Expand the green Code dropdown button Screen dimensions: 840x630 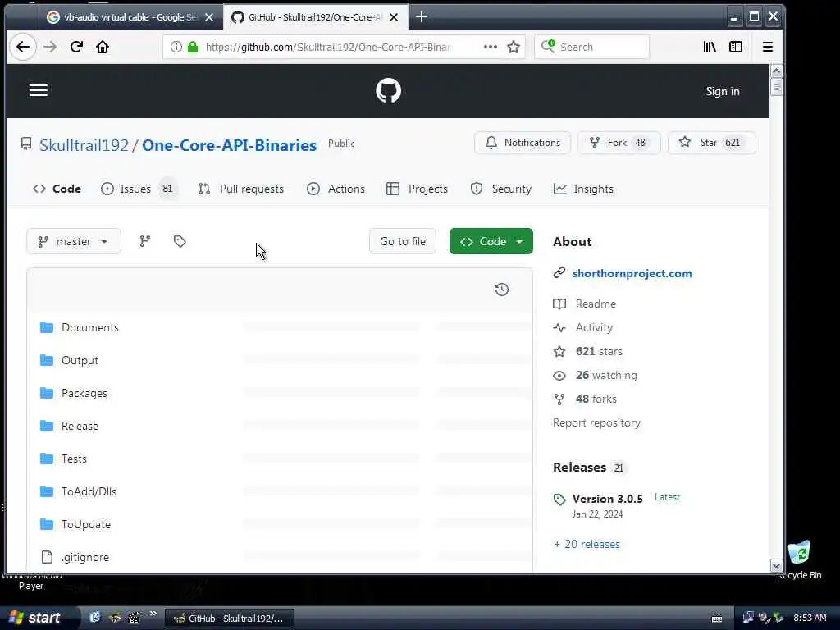click(x=491, y=242)
